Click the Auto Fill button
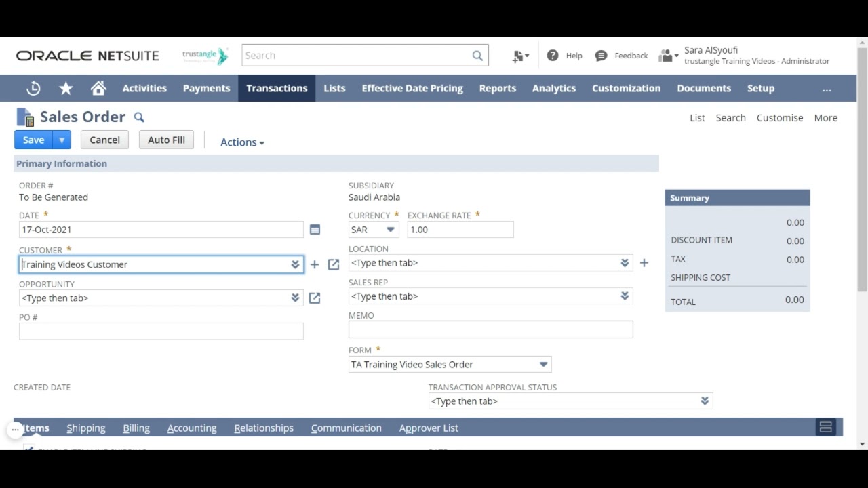Screen dimensions: 868x488 point(166,140)
